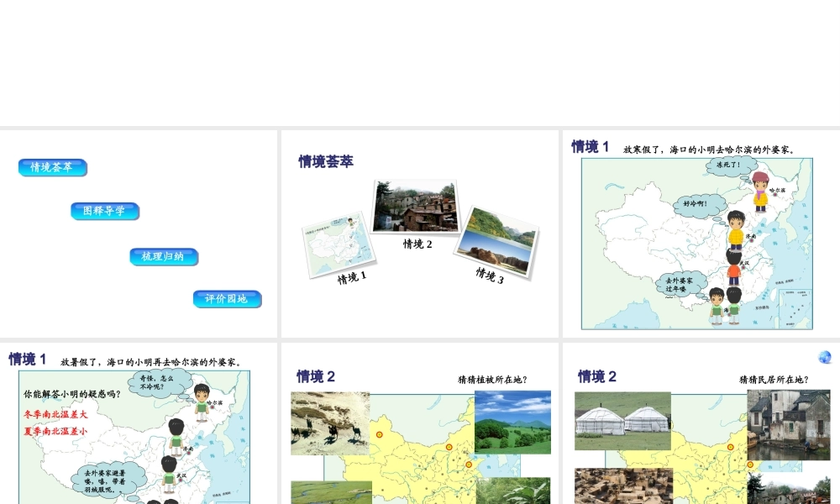Click the 去外婆家避暑喽 thought bubble
The image size is (840, 504).
click(108, 480)
